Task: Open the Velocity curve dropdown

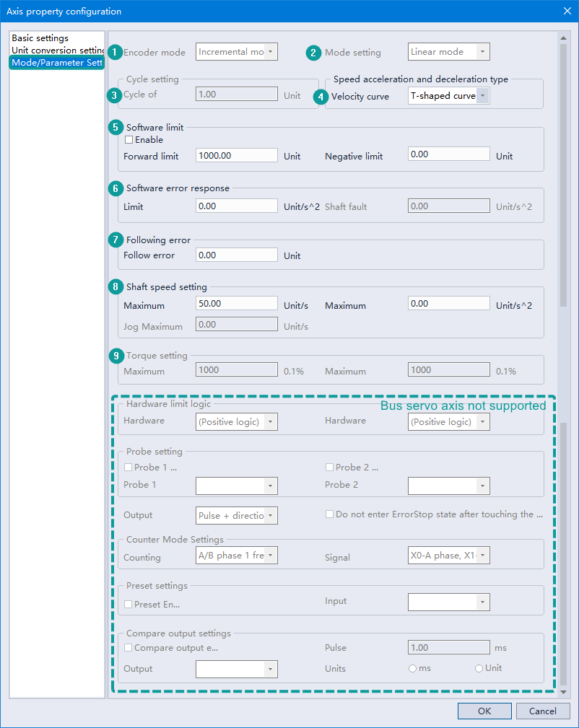Action: tap(482, 96)
